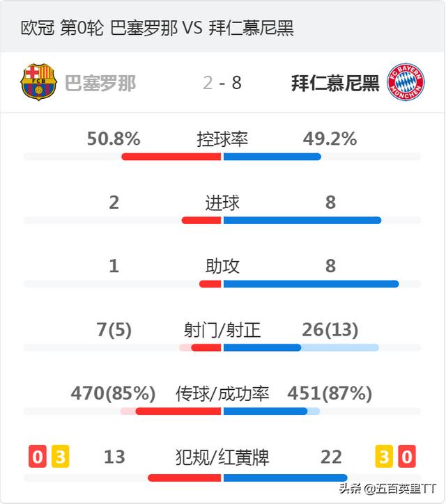Click Bayern's 26(13) shots value
This screenshot has height=504, width=446.
(330, 330)
